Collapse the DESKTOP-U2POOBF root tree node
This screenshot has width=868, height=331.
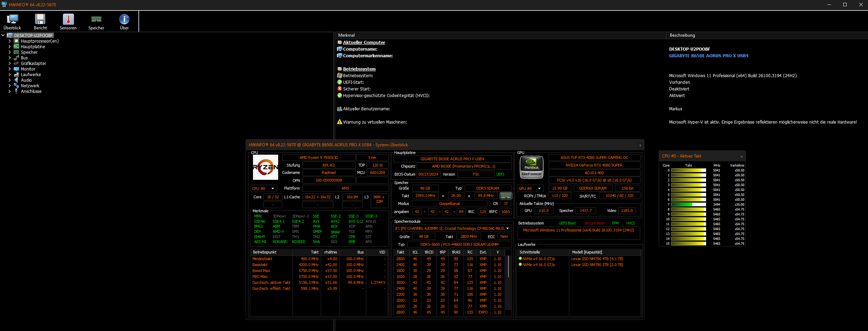tap(3, 35)
